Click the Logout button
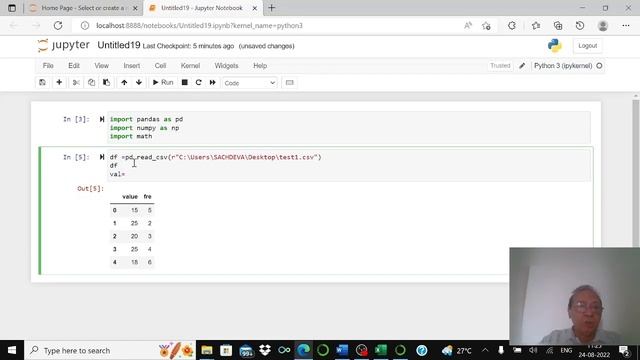640x360 pixels. (x=587, y=46)
